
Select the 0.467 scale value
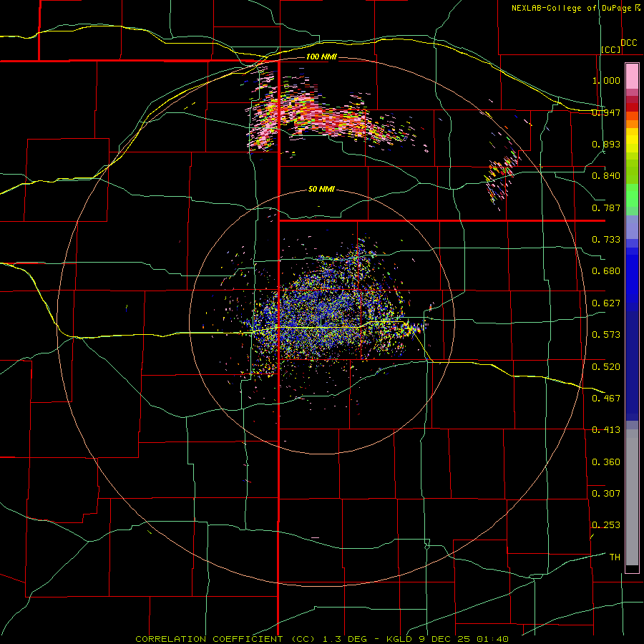click(606, 398)
